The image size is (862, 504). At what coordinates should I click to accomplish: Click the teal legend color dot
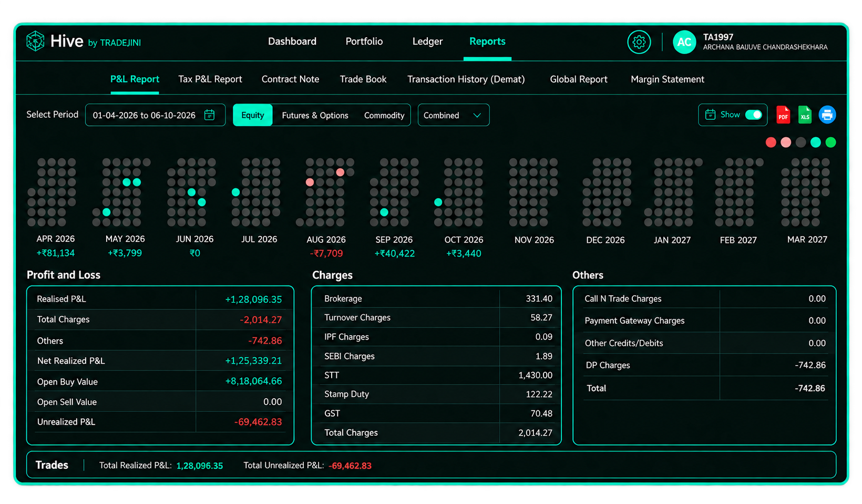[816, 142]
